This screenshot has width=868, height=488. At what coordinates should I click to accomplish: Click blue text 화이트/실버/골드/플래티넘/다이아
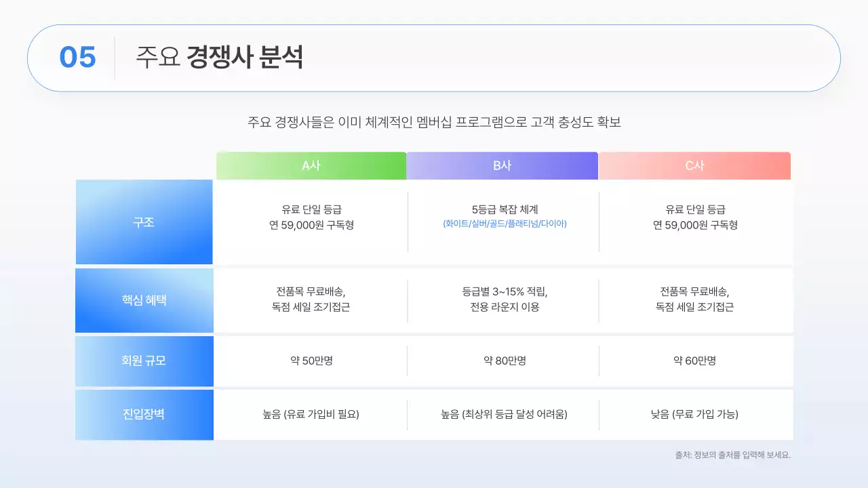(504, 224)
